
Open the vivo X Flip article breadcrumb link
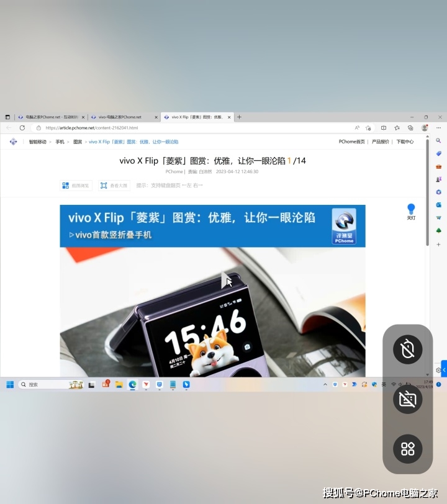133,142
